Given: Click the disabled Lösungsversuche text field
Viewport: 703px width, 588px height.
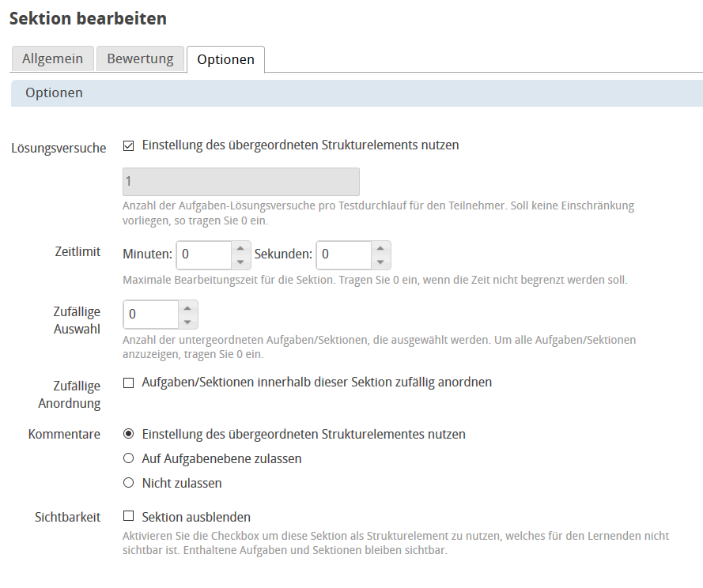Looking at the screenshot, I should coord(241,182).
